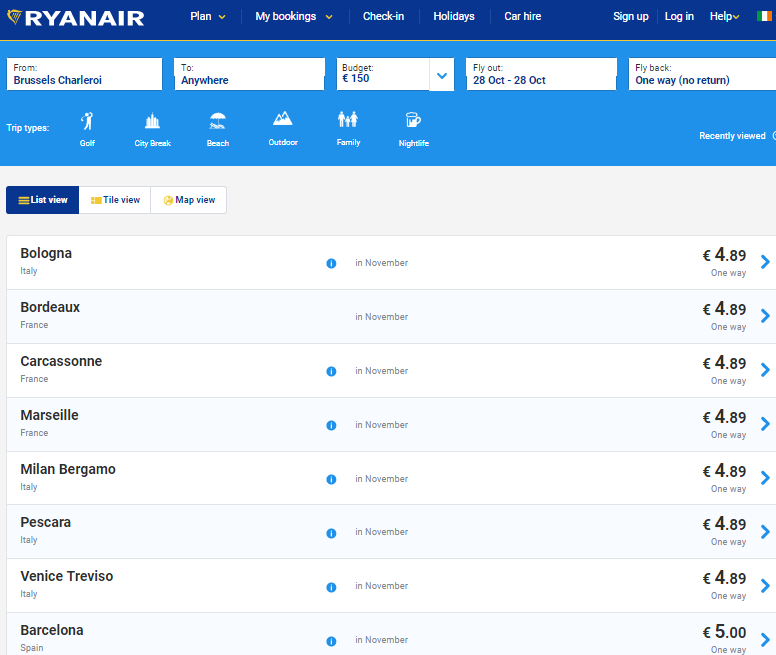Image resolution: width=776 pixels, height=655 pixels.
Task: Select the Pescara destination name
Action: coord(46,522)
